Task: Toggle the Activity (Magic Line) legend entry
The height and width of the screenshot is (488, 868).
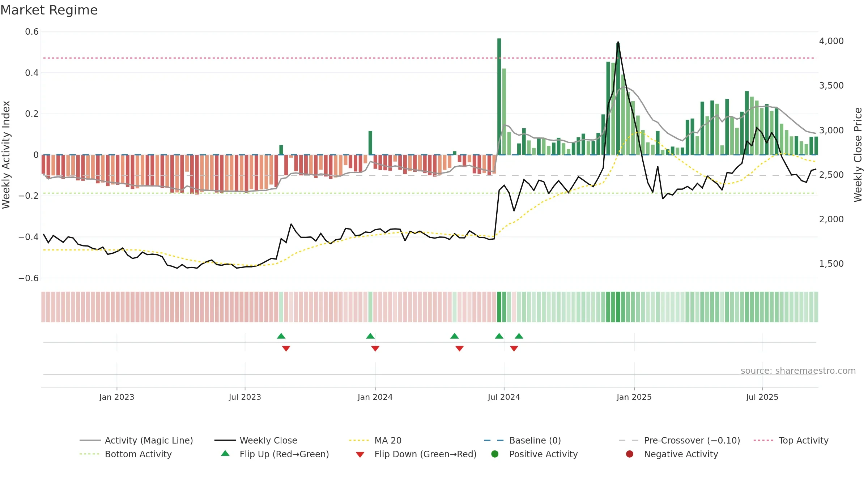Action: (x=136, y=440)
